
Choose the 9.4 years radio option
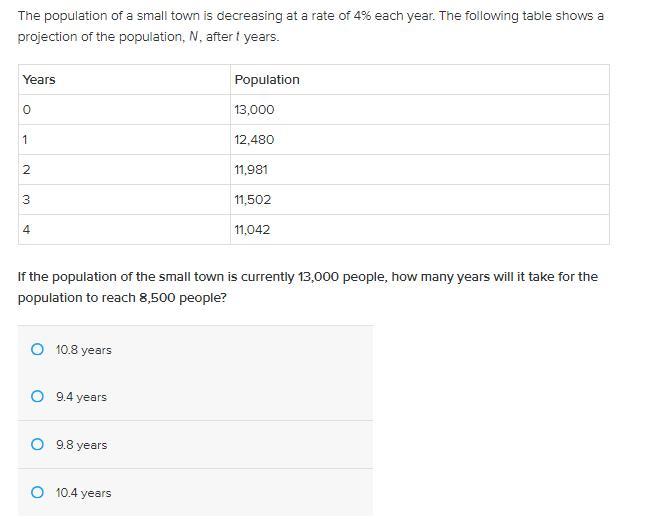37,396
